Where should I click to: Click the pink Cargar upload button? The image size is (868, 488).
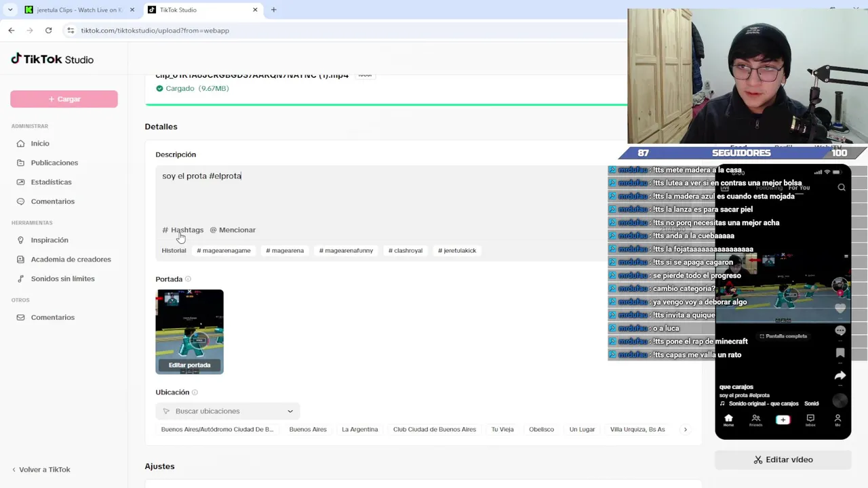64,99
